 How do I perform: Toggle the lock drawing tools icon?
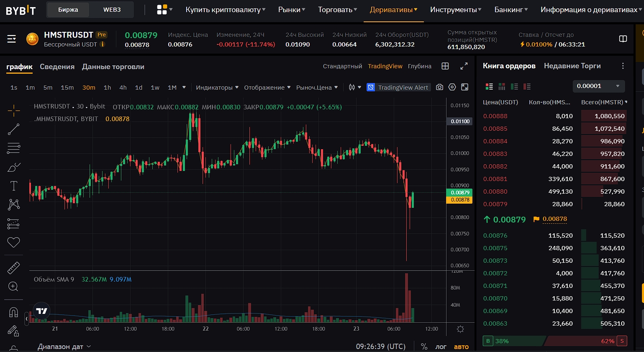click(x=13, y=331)
